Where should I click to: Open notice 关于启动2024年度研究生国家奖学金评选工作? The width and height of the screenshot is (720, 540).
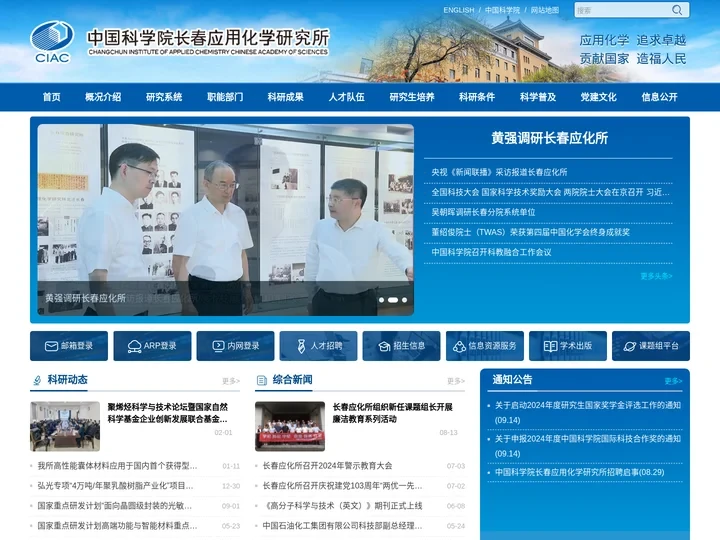pos(588,412)
